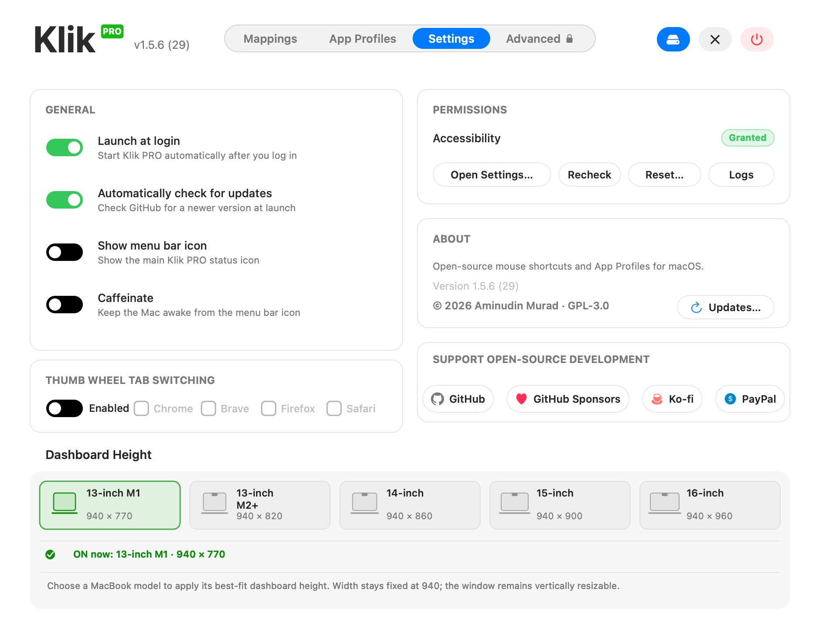Click the blue drive icon button
Image resolution: width=820 pixels, height=644 pixels.
pos(673,39)
